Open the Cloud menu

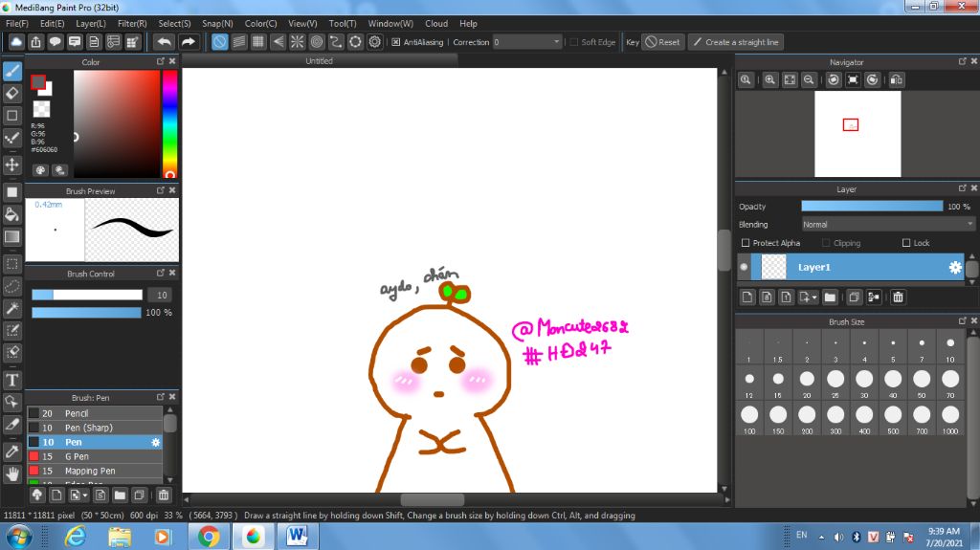pyautogui.click(x=436, y=23)
